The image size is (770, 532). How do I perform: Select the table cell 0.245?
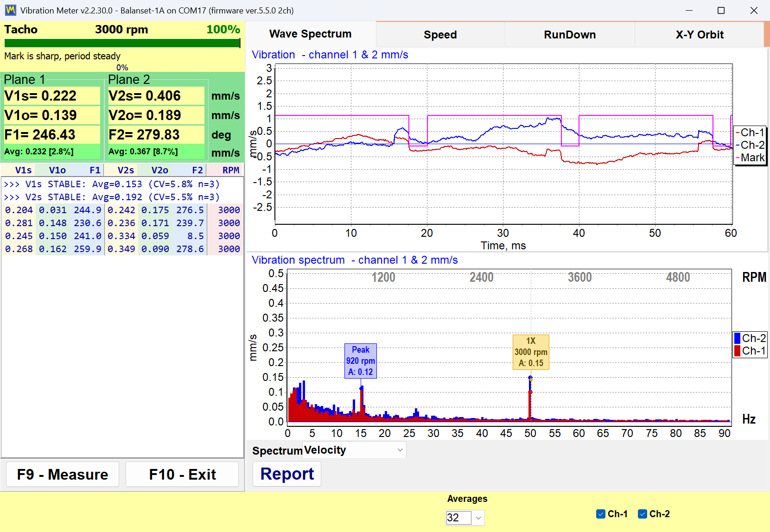(19, 236)
